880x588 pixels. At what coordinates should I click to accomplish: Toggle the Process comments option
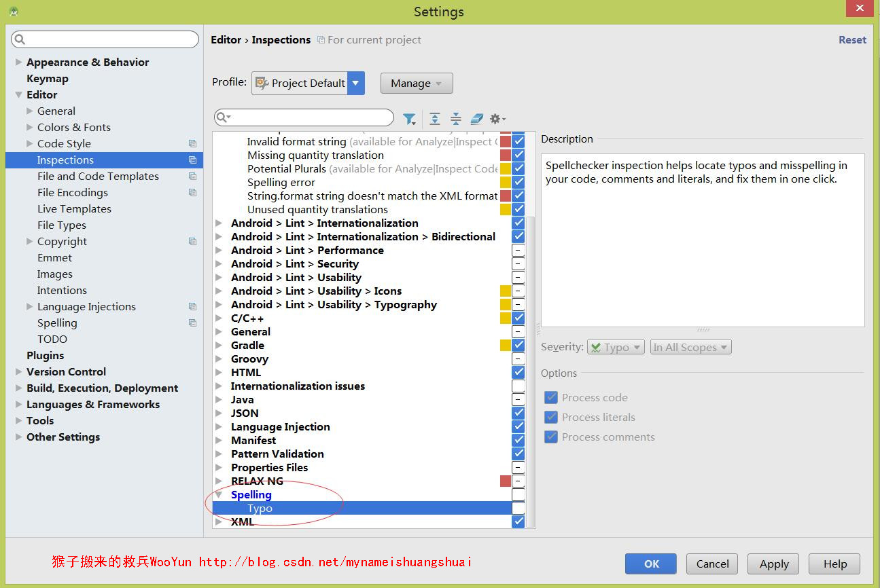(551, 437)
